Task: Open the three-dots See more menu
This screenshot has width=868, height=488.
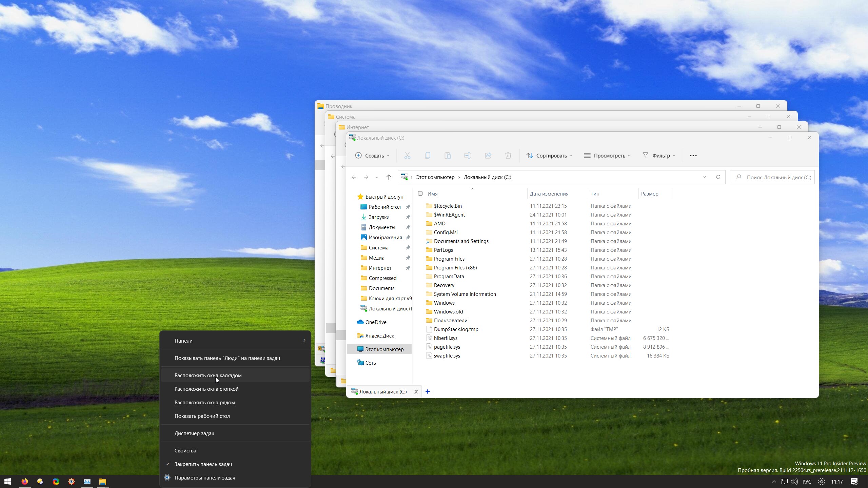Action: tap(693, 156)
